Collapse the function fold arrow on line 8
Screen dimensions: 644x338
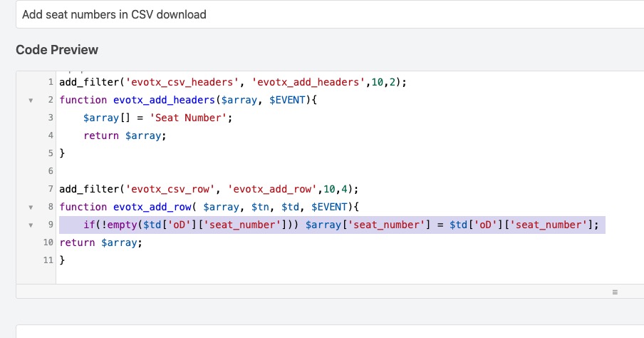pos(31,208)
